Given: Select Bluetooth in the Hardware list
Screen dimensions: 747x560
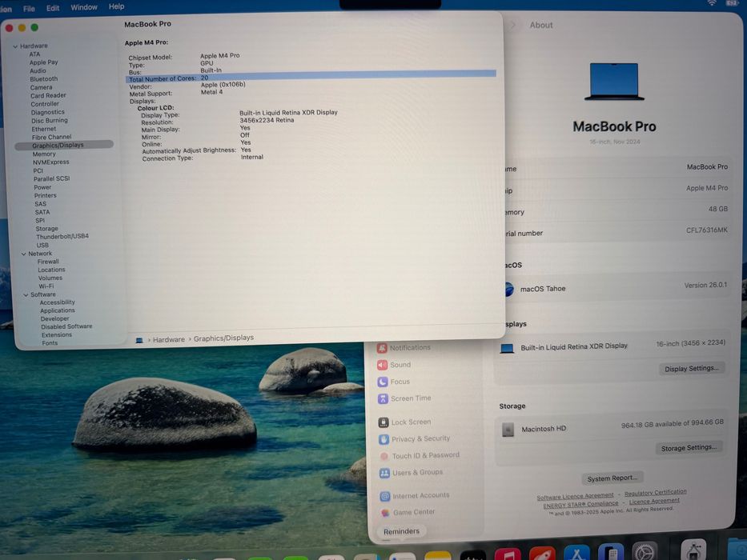Looking at the screenshot, I should (43, 79).
